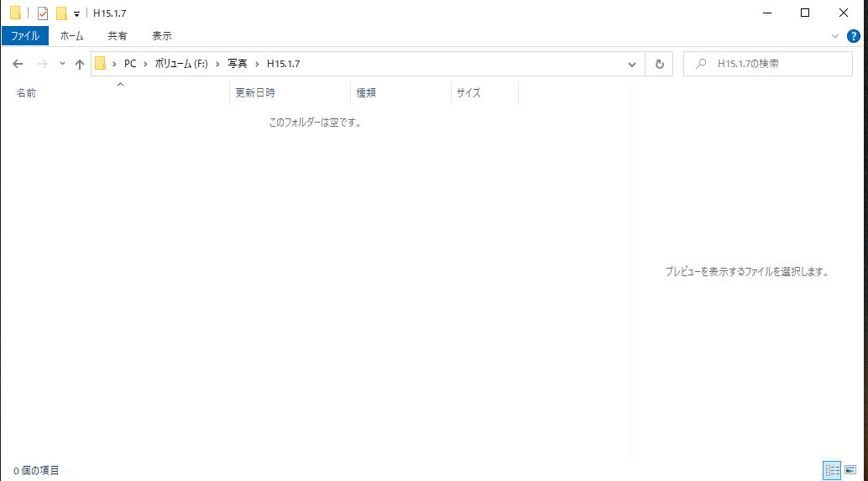This screenshot has height=481, width=868.
Task: Click the preview pane placeholder text
Action: point(747,272)
